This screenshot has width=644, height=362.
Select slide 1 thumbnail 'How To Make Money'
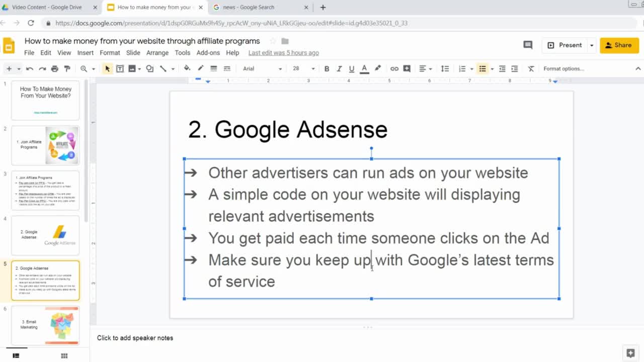pyautogui.click(x=45, y=101)
